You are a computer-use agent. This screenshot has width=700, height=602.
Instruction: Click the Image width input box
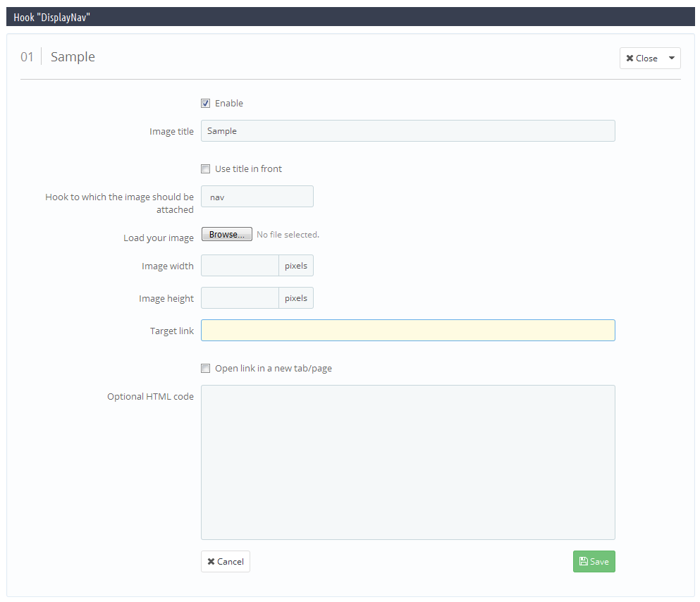(240, 266)
